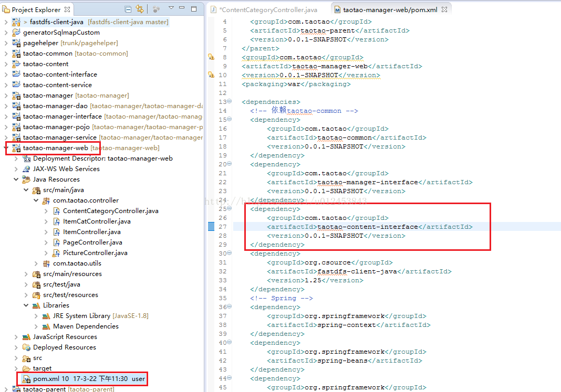Click fastdfs-client-java artifactId on line 32
This screenshot has width=561, height=392.
click(x=357, y=271)
